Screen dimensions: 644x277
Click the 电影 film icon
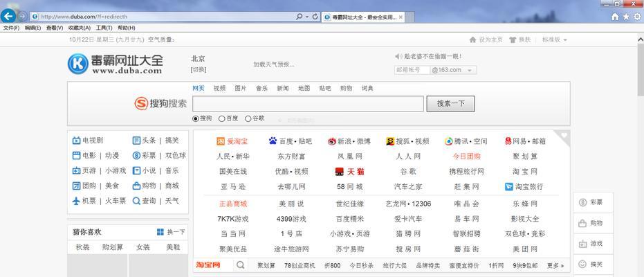pyautogui.click(x=76, y=156)
